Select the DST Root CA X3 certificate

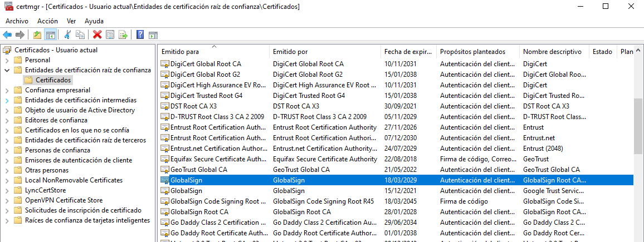pos(189,106)
